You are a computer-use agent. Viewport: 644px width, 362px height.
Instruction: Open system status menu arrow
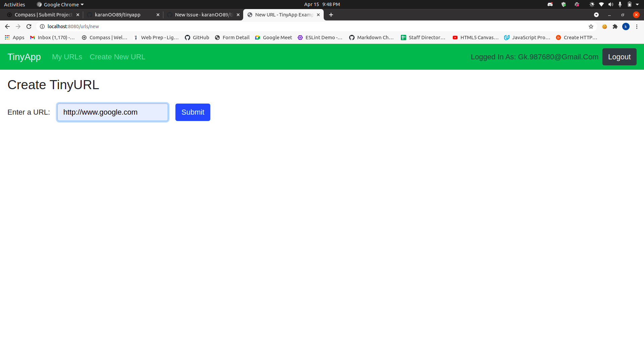637,4
